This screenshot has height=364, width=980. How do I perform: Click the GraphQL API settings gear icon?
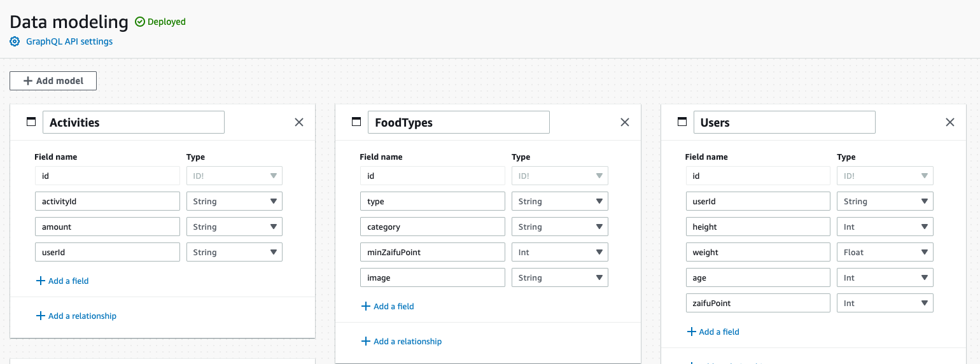tap(15, 41)
